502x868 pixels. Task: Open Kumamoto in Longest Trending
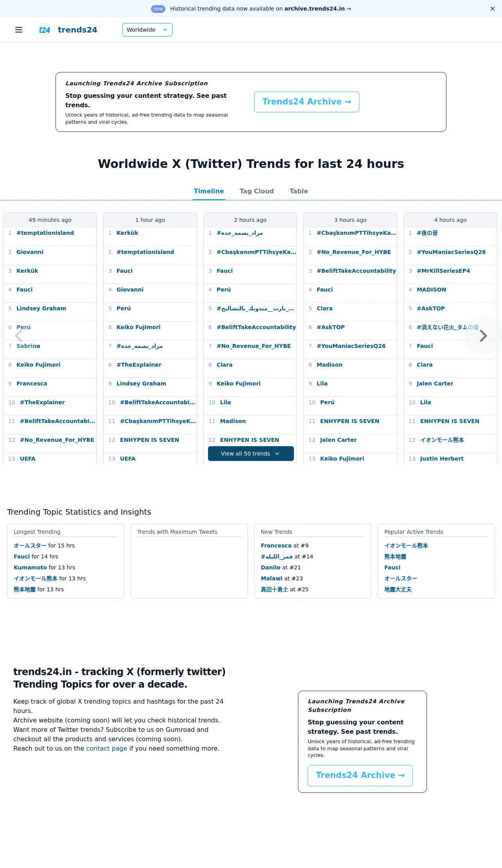pyautogui.click(x=30, y=567)
